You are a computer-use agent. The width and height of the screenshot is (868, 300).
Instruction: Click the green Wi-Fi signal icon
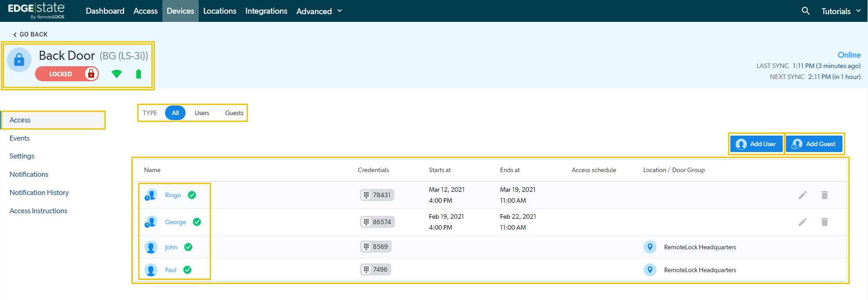(117, 74)
